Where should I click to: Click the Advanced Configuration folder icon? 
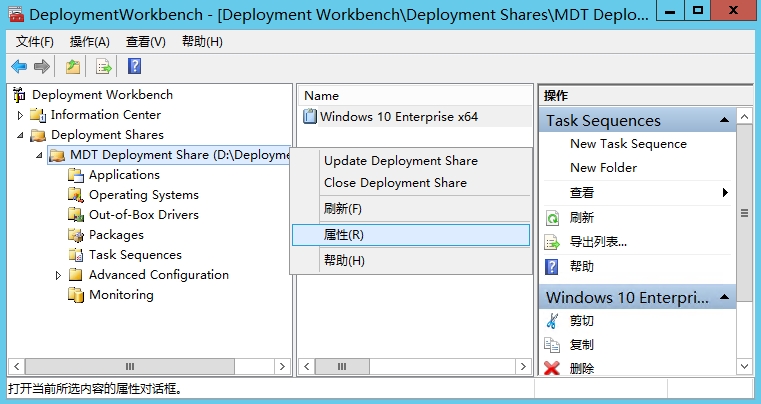point(75,275)
